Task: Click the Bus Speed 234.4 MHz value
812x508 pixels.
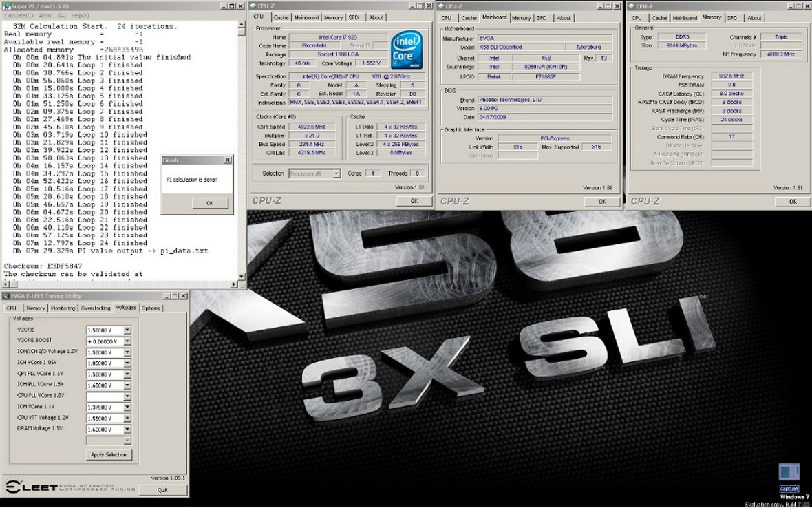Action: (311, 145)
